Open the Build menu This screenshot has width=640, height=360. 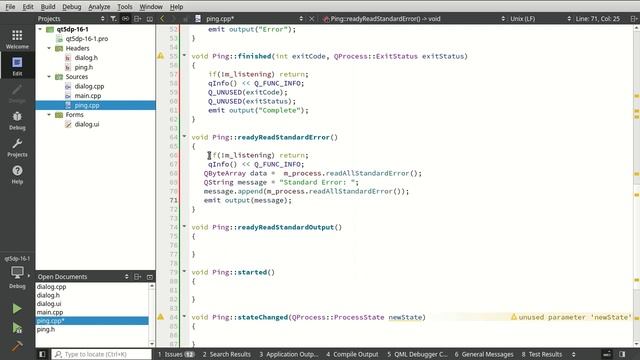48,7
